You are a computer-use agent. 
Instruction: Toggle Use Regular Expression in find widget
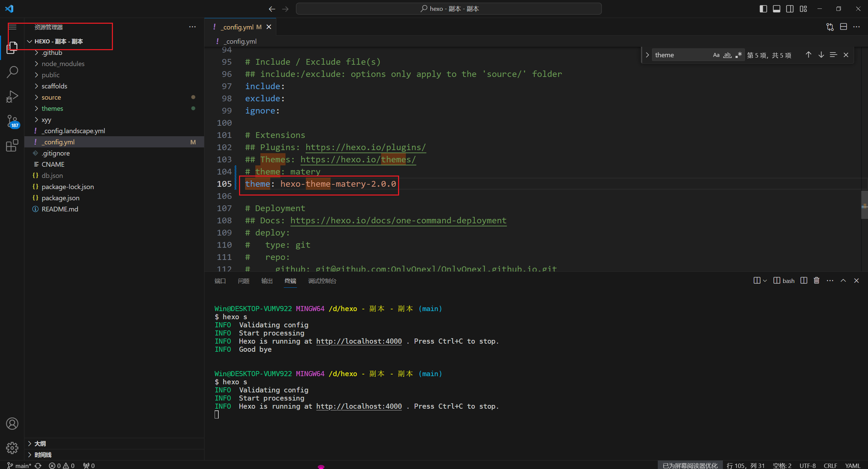(738, 55)
